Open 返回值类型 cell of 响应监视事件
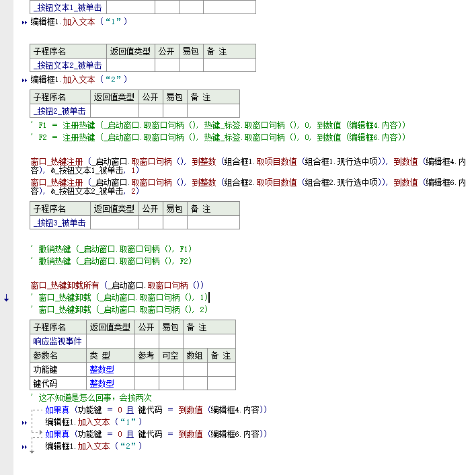 click(x=110, y=341)
